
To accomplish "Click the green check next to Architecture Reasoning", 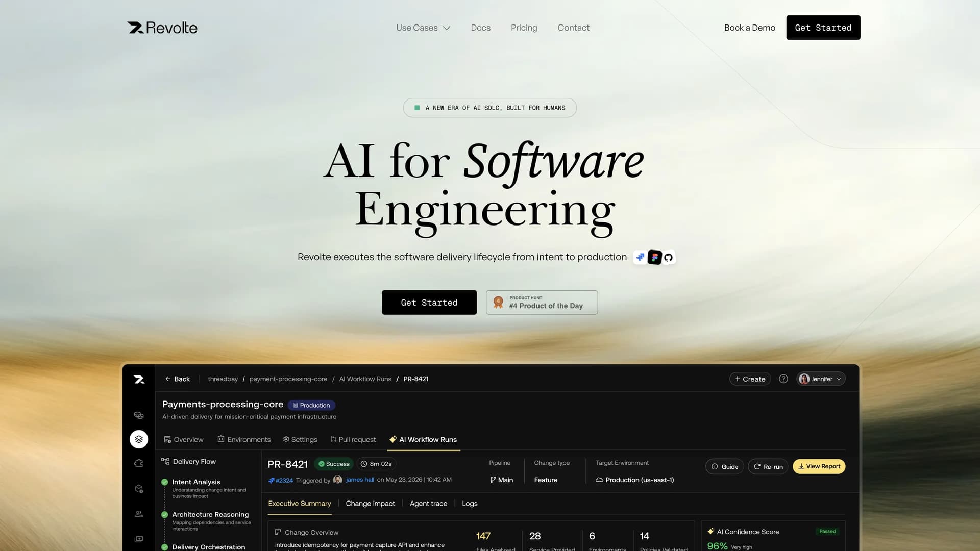I will (x=165, y=514).
